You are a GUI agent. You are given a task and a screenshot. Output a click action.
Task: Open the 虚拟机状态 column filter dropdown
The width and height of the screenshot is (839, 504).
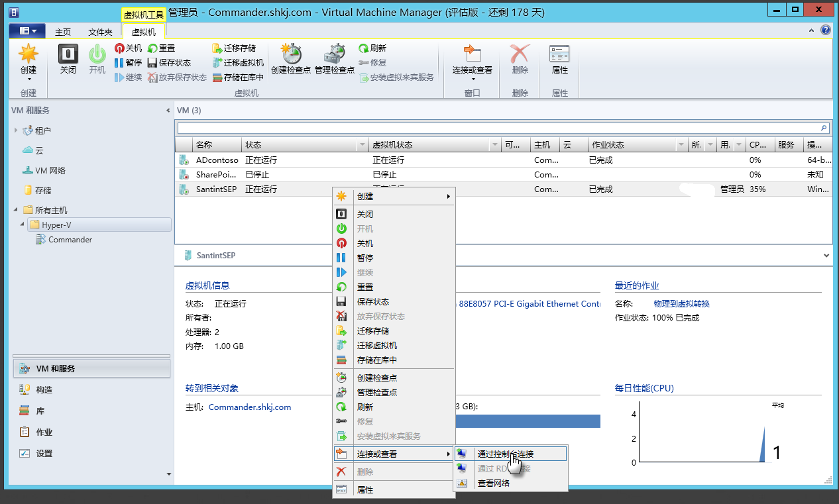494,145
